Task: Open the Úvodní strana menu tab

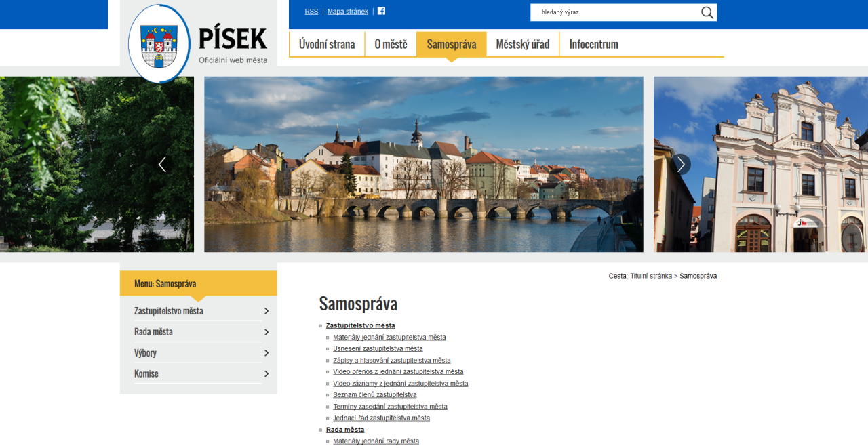Action: (x=327, y=45)
